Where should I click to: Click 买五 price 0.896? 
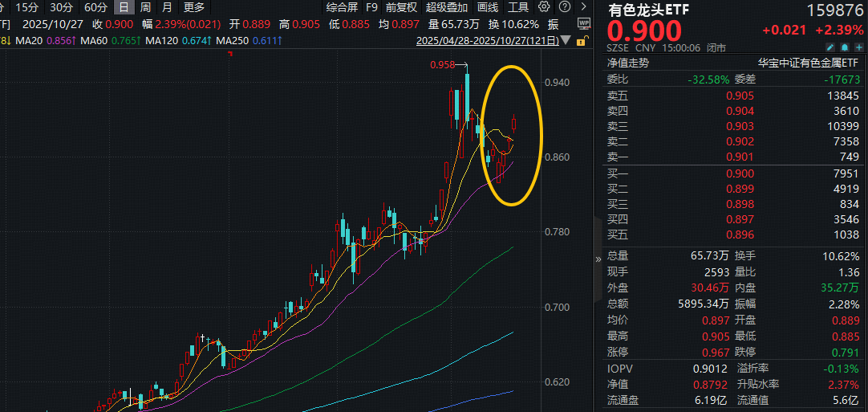pos(740,235)
